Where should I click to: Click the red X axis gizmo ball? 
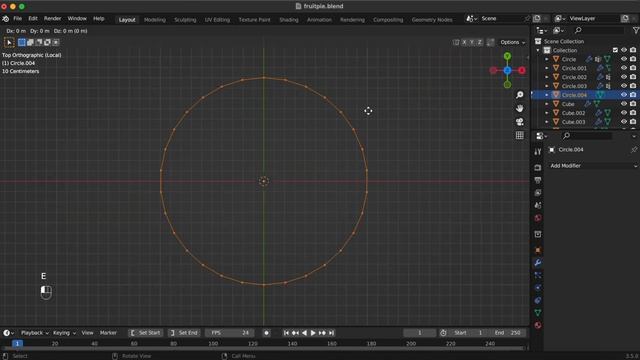tap(522, 70)
